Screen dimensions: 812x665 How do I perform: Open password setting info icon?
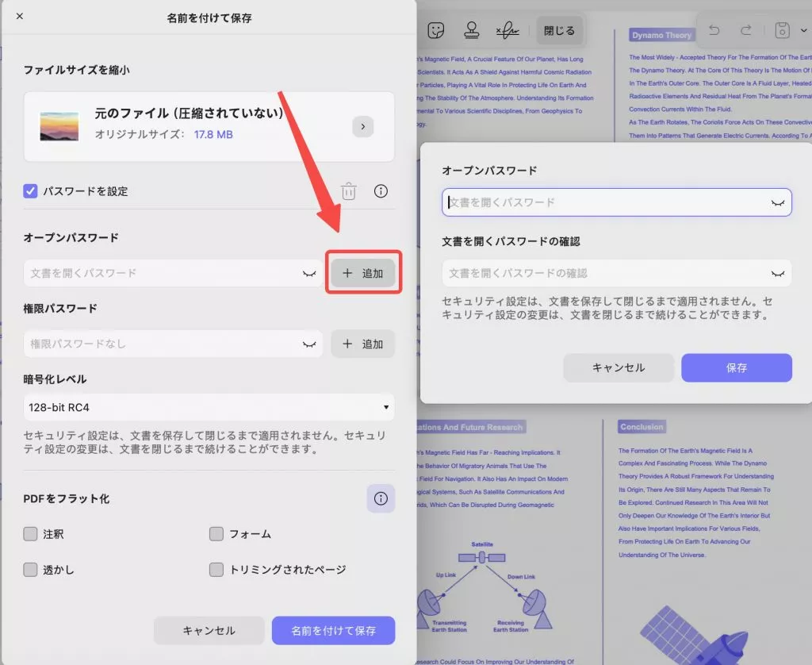(x=381, y=191)
